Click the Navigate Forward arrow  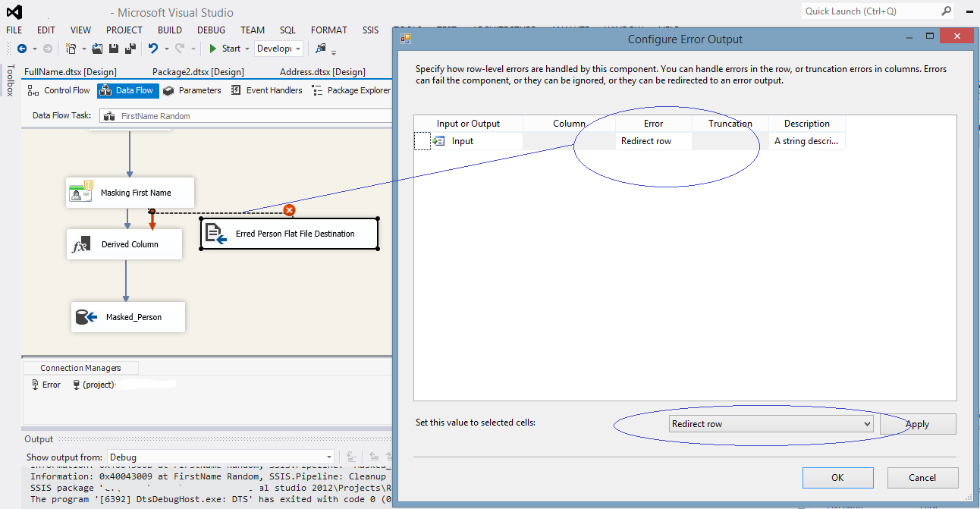click(x=48, y=49)
